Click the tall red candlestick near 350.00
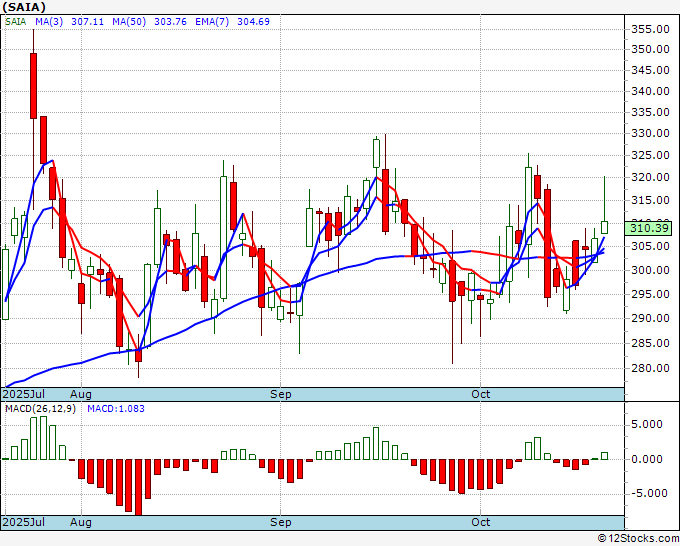Viewport: 680px width, 546px height. [33, 86]
